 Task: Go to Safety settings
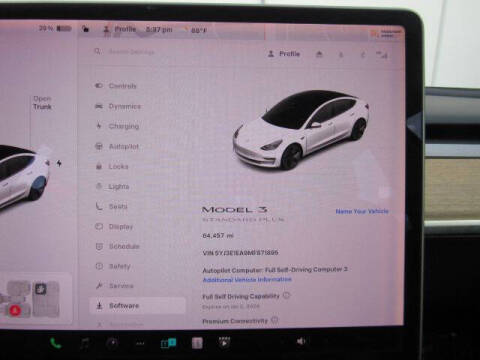113,266
